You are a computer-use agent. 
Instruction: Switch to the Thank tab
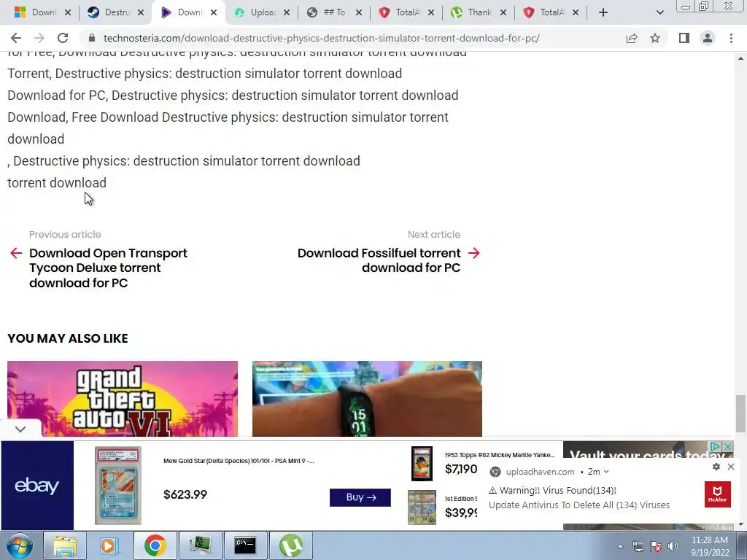coord(473,12)
